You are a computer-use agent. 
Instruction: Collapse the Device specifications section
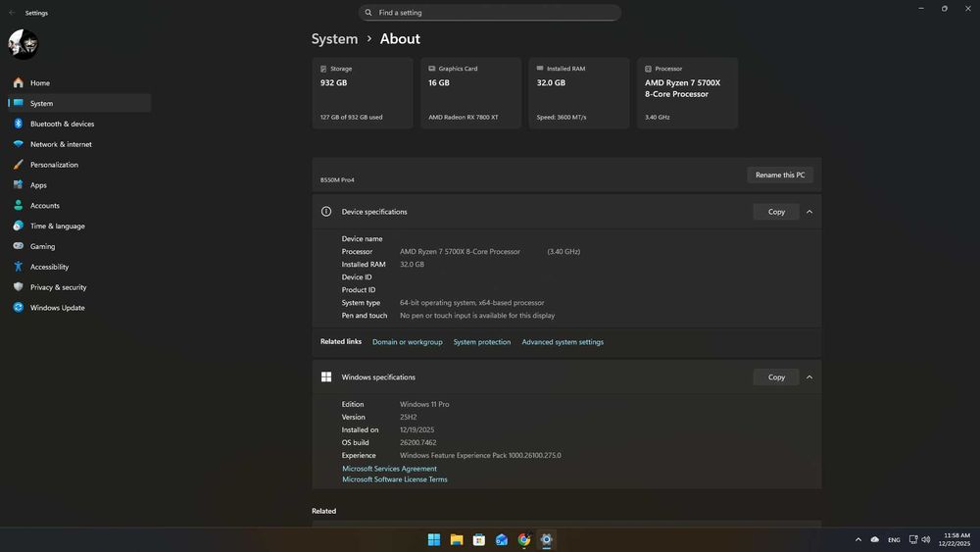(x=809, y=212)
